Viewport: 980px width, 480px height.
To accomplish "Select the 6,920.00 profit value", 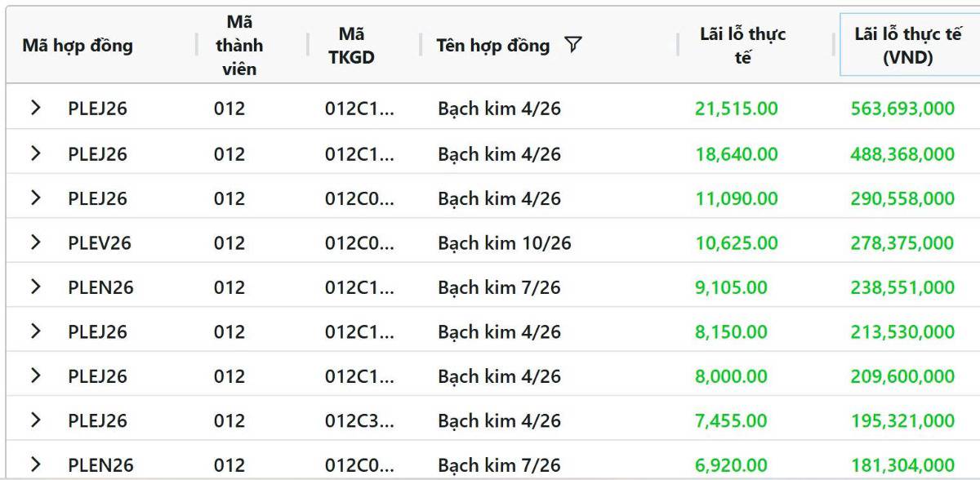I will pos(732,465).
